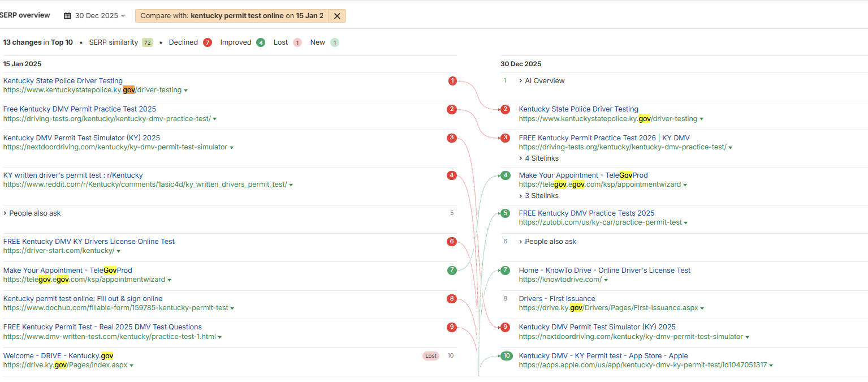Screen dimensions: 868x382
Task: Open Home - KnowTo Drive Online Driver's License Test
Action: (604, 271)
